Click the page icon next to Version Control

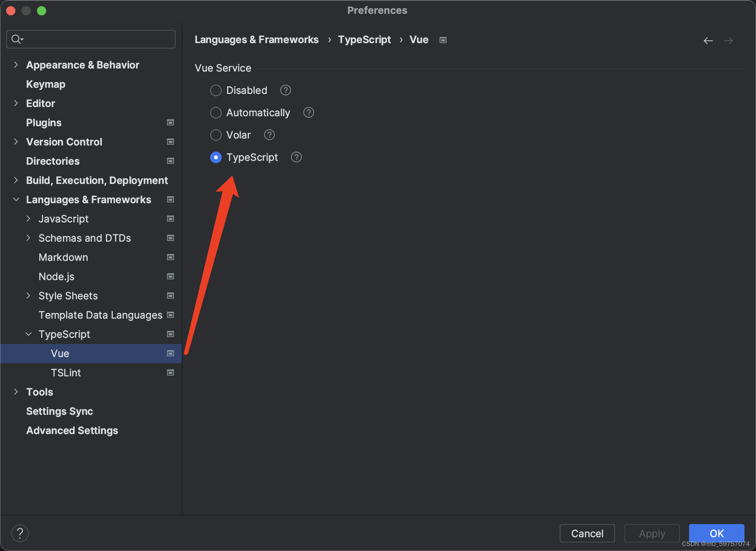pos(170,142)
